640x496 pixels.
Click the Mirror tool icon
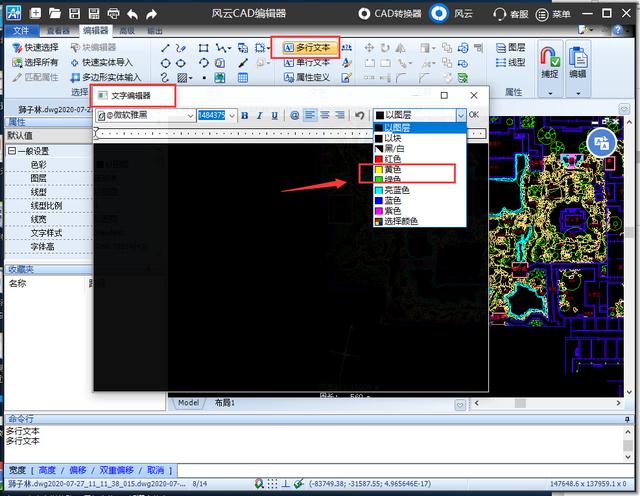click(x=400, y=48)
